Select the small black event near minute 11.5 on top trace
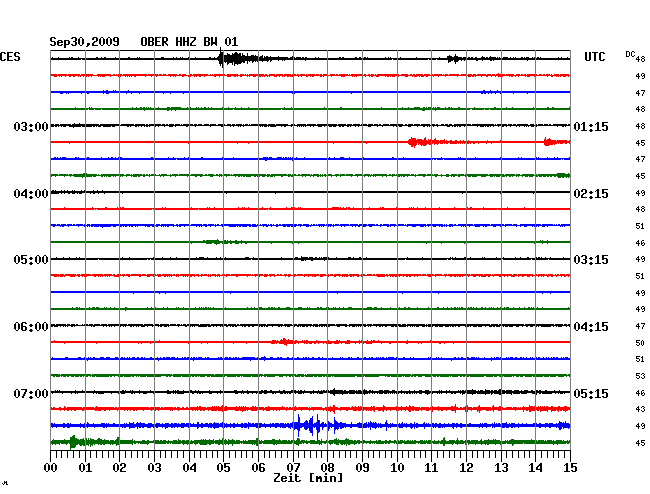Image resolution: width=650 pixels, height=494 pixels. tap(454, 59)
